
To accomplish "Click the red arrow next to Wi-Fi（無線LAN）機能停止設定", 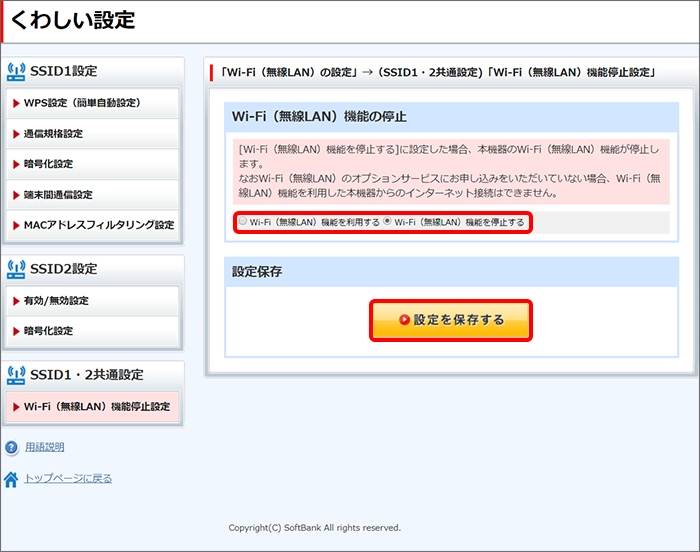I will click(17, 407).
